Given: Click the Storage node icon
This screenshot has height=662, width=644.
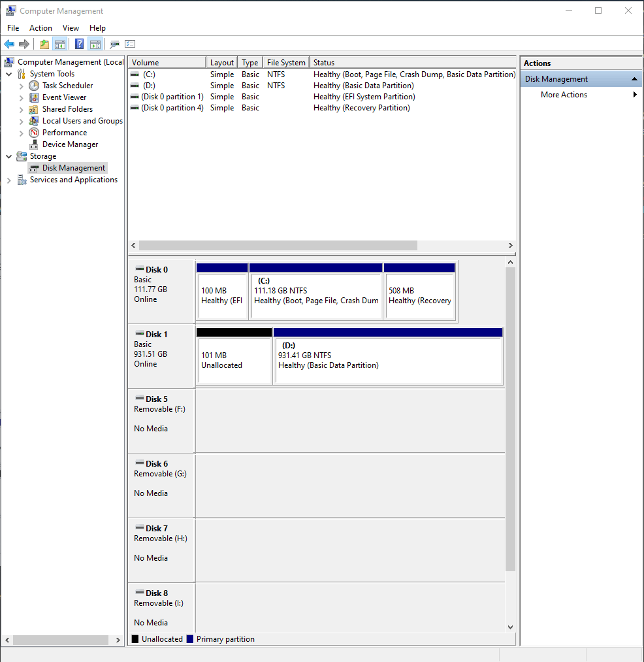Looking at the screenshot, I should (22, 156).
